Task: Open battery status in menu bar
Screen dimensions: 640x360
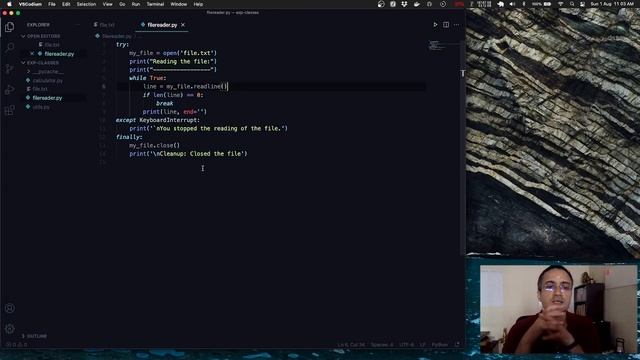Action: (x=542, y=4)
